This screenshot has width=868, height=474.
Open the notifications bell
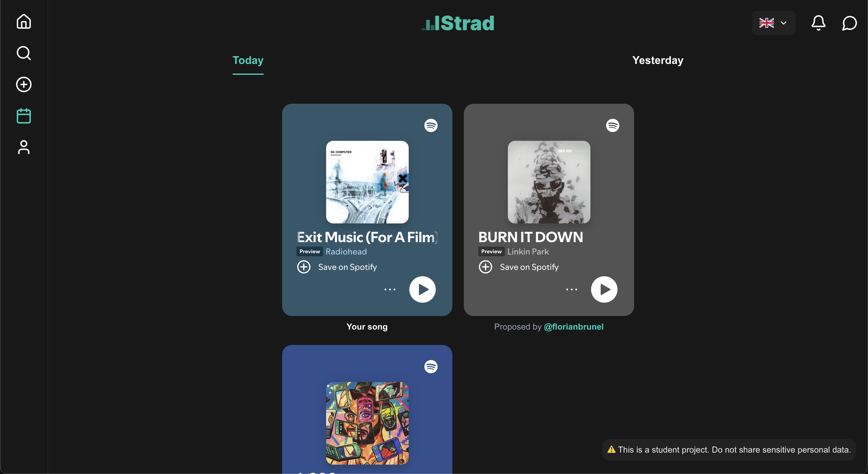point(818,23)
